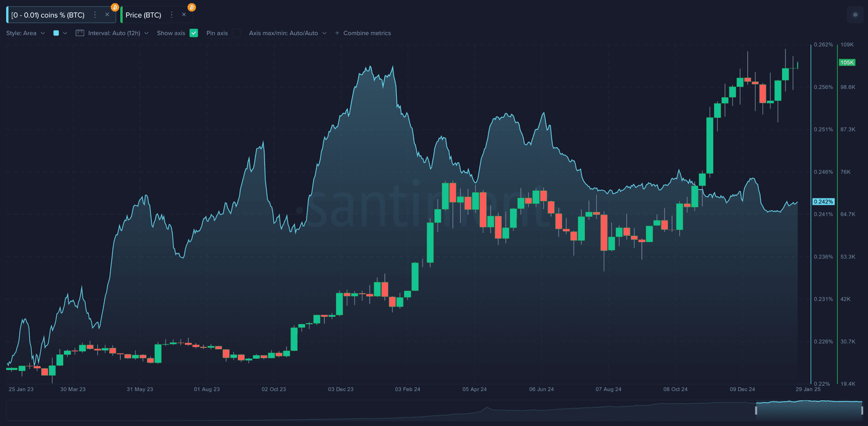Screen dimensions: 868x426
Task: Remove the Price (BTC) metric
Action: (184, 15)
